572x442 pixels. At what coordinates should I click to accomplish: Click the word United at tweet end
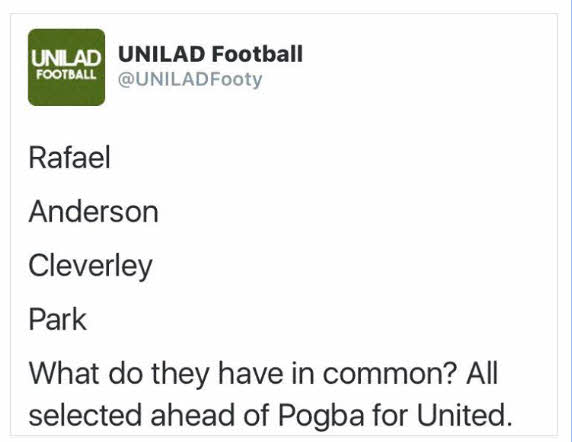pyautogui.click(x=464, y=415)
